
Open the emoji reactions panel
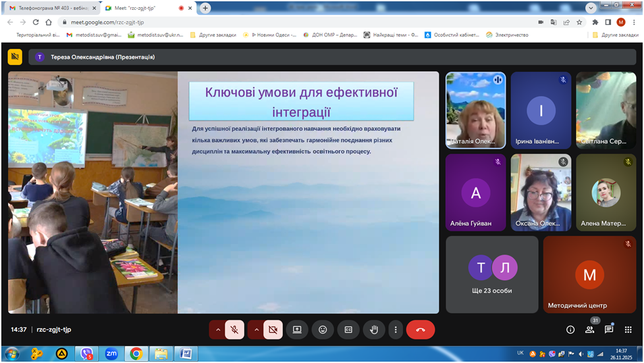pos(323,329)
